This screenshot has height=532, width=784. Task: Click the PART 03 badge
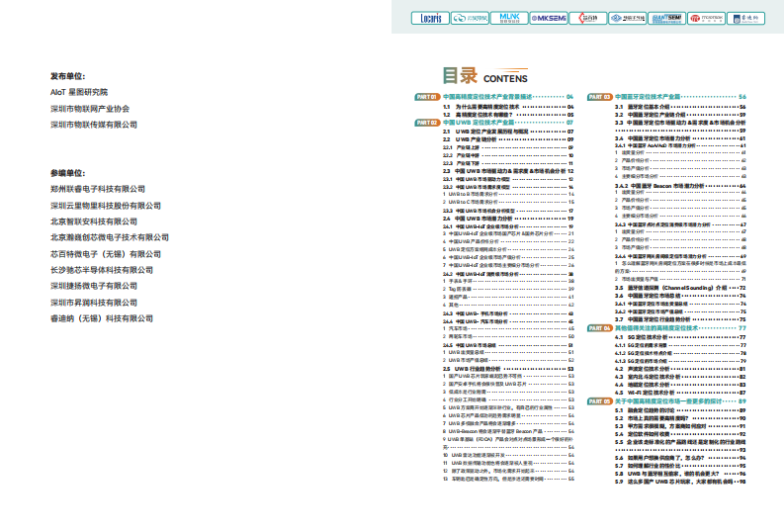[x=600, y=96]
